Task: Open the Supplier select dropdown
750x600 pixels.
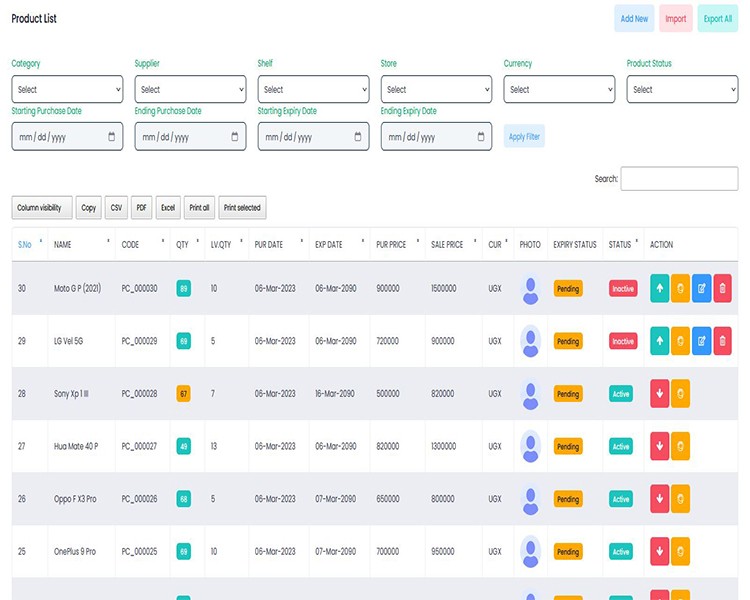Action: coord(190,89)
